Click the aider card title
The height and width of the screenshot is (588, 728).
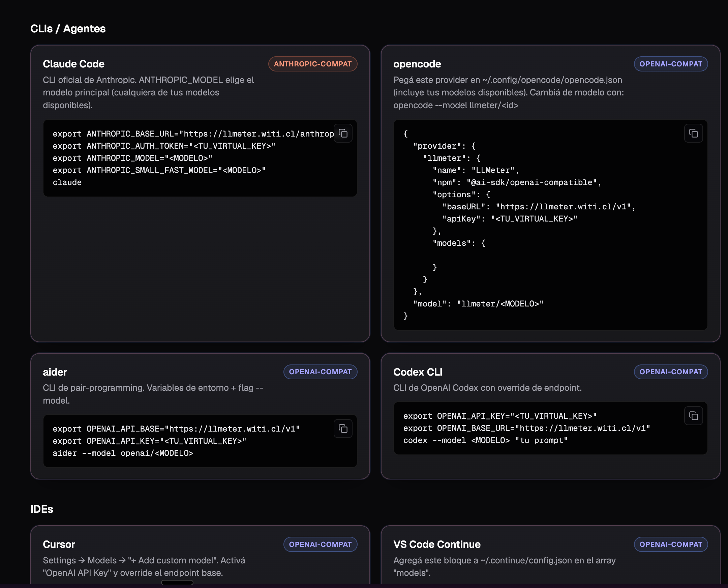55,372
